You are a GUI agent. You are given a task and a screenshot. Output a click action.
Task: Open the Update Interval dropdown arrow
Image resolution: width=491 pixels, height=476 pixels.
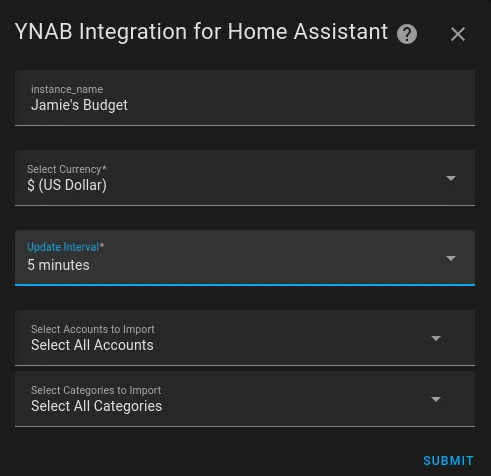point(451,258)
